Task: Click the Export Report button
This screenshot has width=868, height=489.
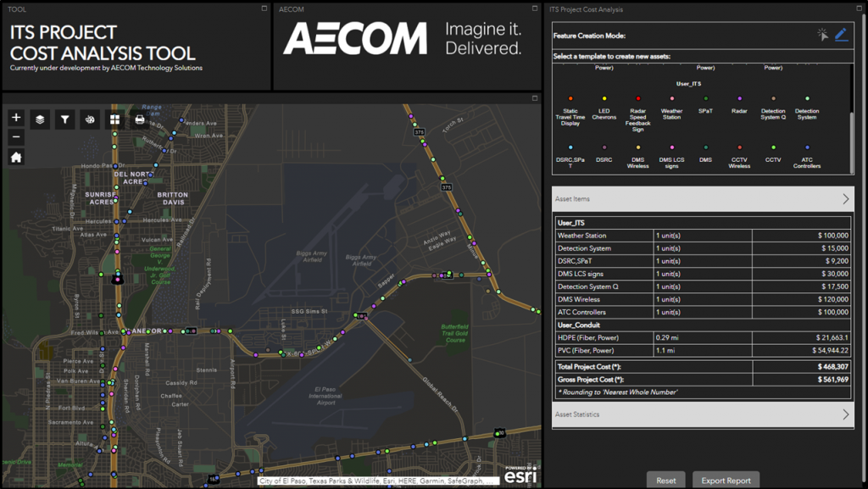Action: [x=726, y=481]
